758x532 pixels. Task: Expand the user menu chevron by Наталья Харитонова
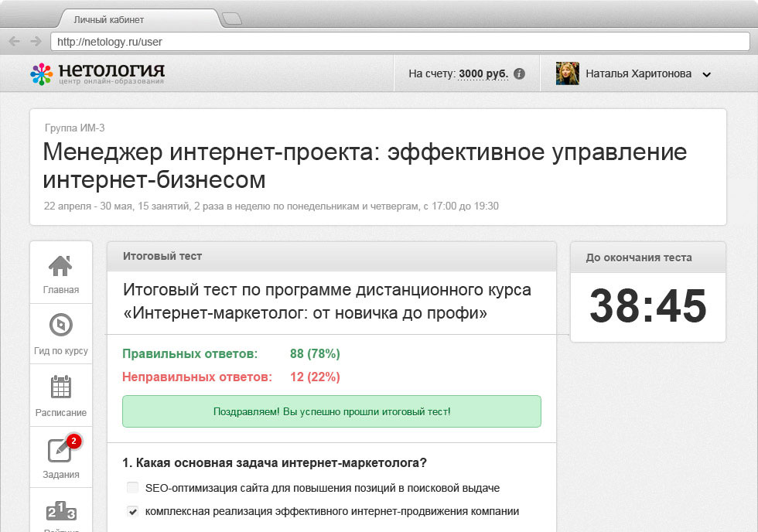[705, 75]
